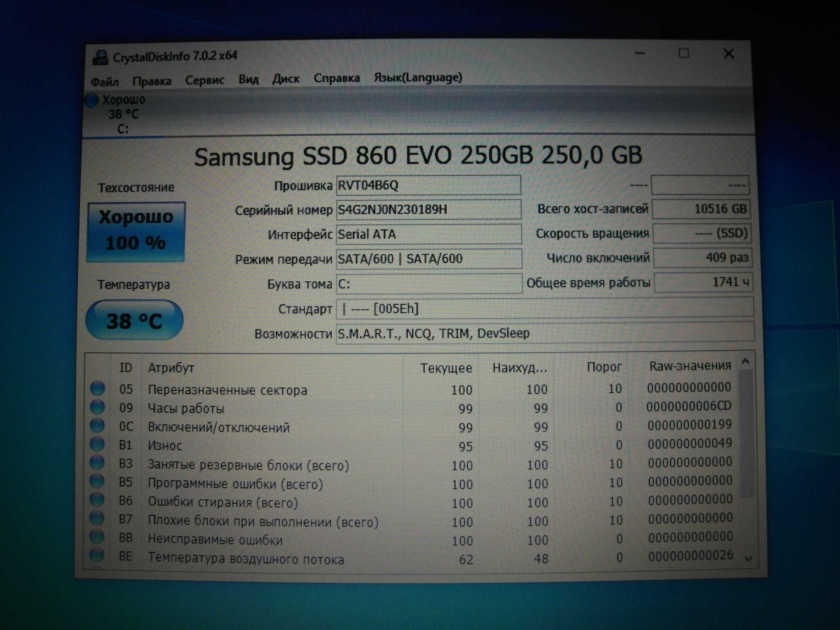Open the Правка menu
This screenshot has width=840, height=630.
point(152,81)
